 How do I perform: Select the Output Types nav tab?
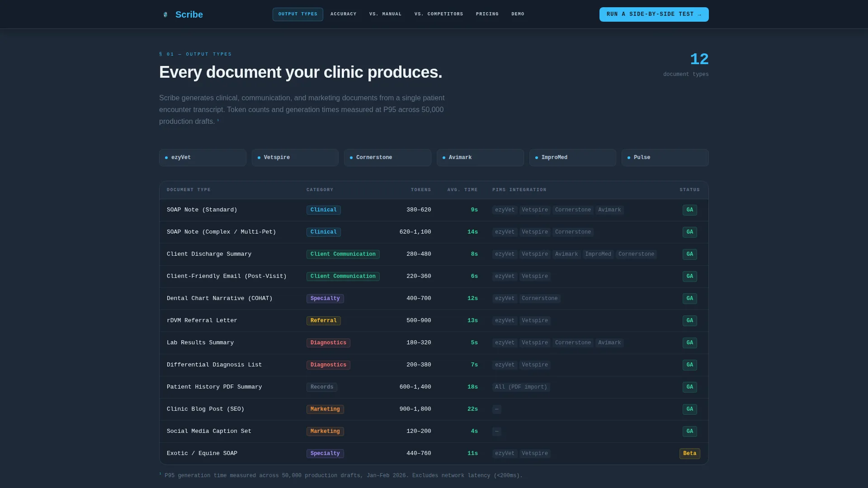click(298, 14)
